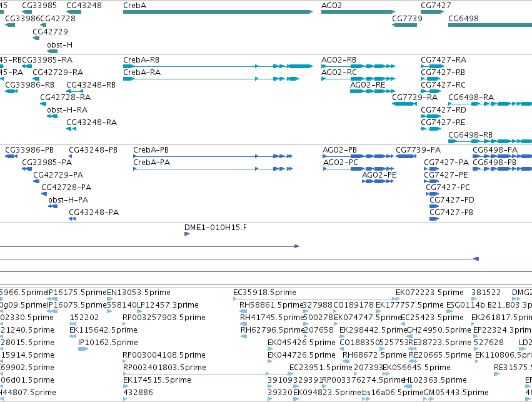
Task: Open the CG7427-PD protein feature
Action: pyautogui.click(x=434, y=206)
